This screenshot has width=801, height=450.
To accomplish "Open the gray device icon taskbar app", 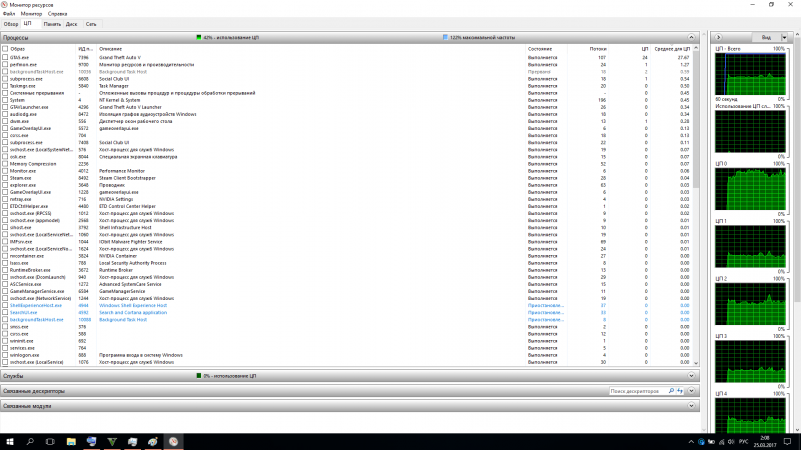I will [x=132, y=441].
